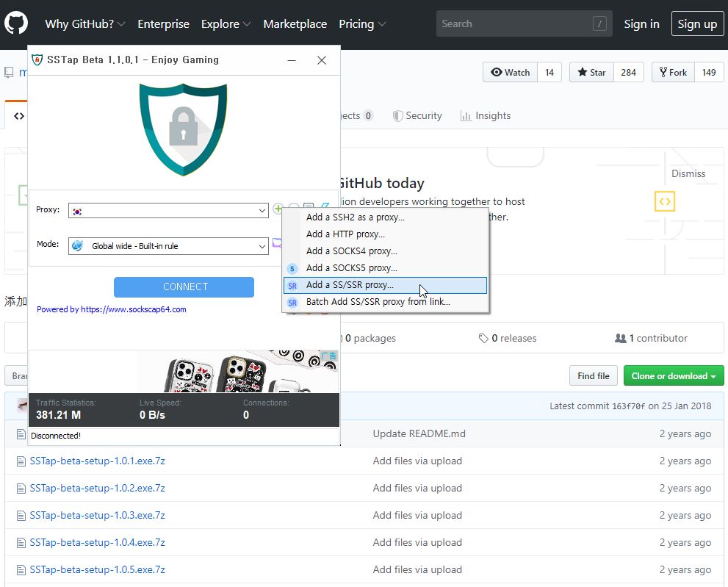Click the green plus add-proxy icon
728x587 pixels.
pos(278,209)
